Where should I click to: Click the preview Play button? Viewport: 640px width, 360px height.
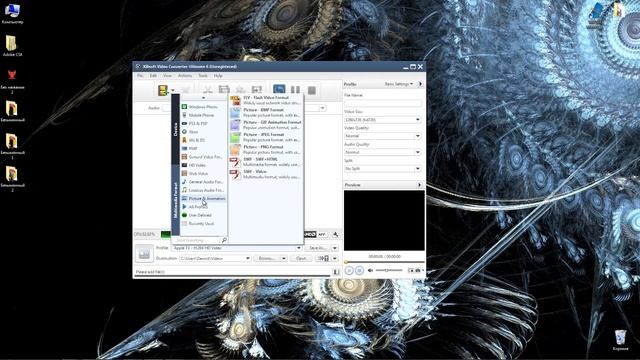(349, 270)
